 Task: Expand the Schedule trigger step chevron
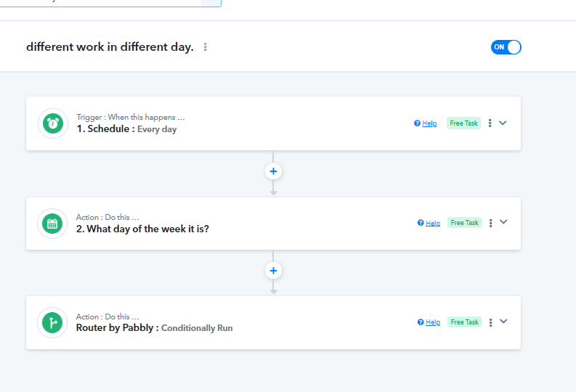coord(503,123)
